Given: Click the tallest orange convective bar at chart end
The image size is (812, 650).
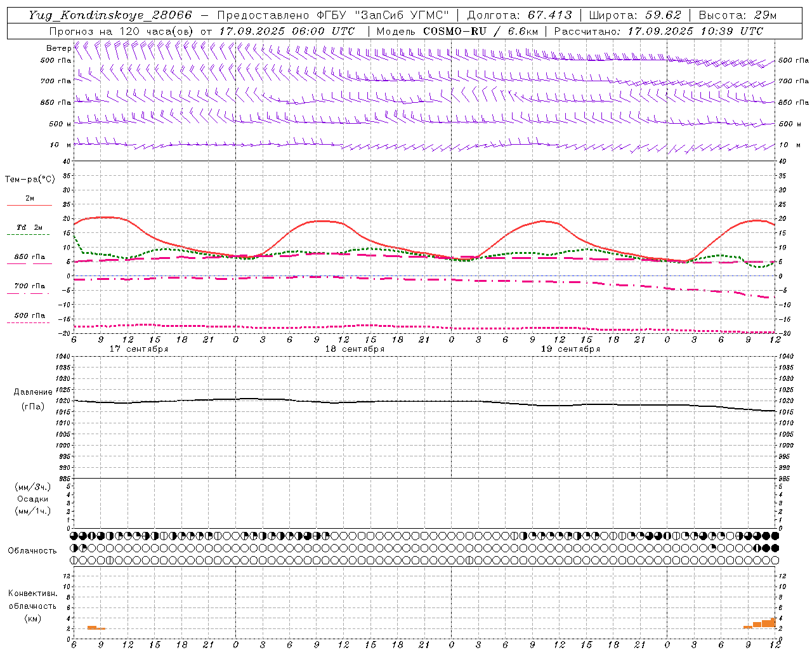Looking at the screenshot, I should [x=773, y=623].
